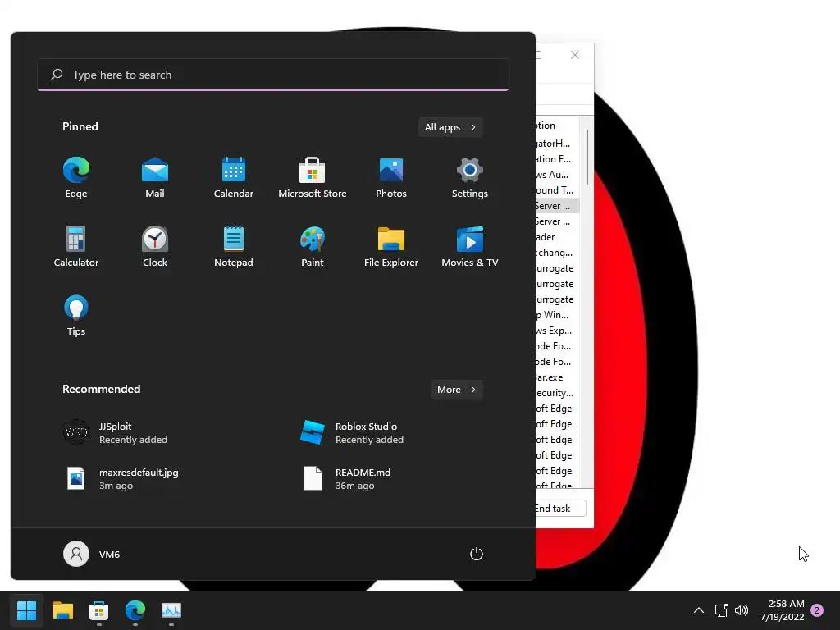840x630 pixels.
Task: Select the 'ar.exe' process row
Action: (557, 377)
